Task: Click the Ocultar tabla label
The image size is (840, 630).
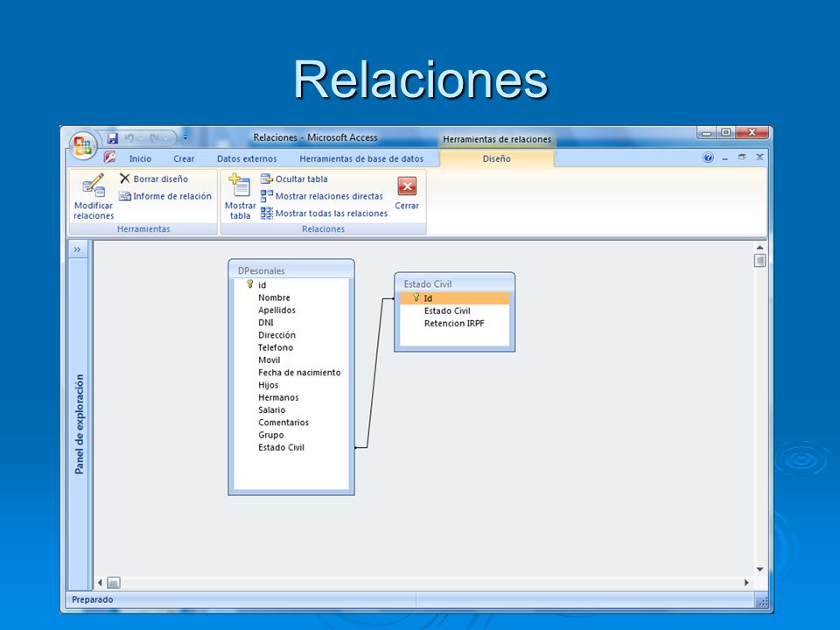Action: [x=302, y=178]
